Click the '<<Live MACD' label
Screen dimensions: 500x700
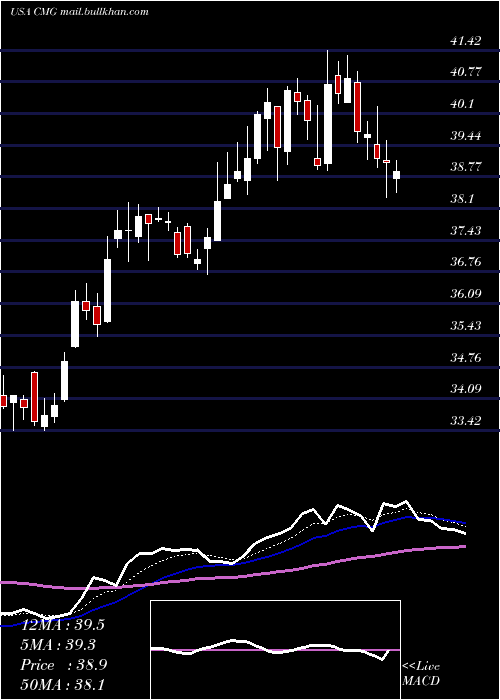tap(421, 674)
